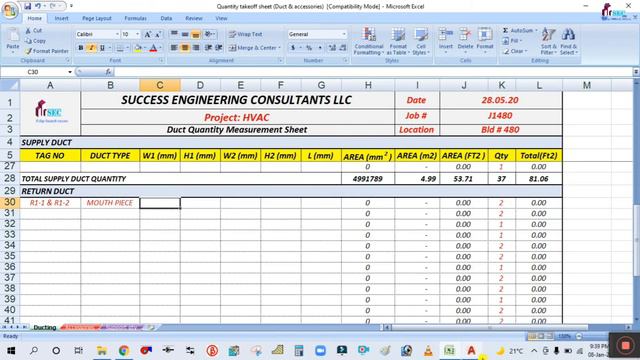Apply Percent Style format

(309, 48)
